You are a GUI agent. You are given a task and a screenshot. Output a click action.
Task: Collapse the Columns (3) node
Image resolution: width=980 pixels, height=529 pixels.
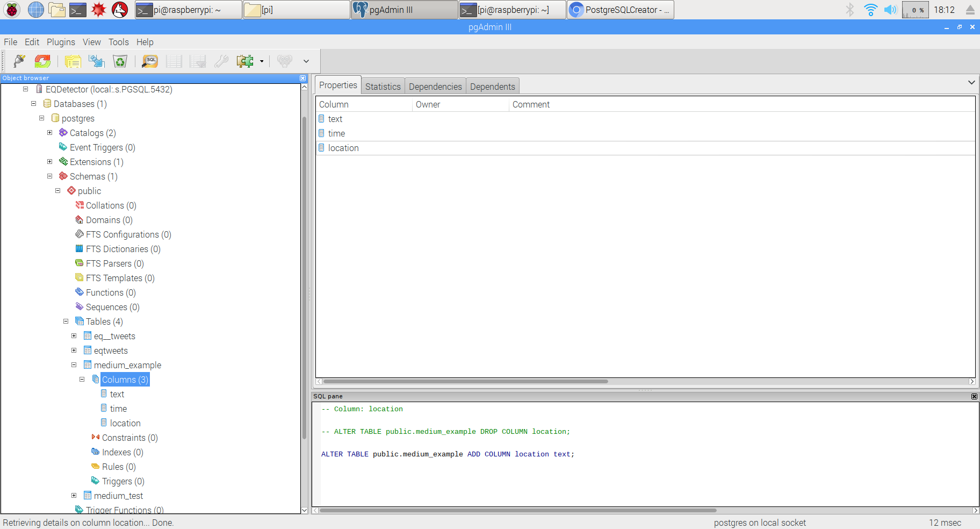pos(82,380)
